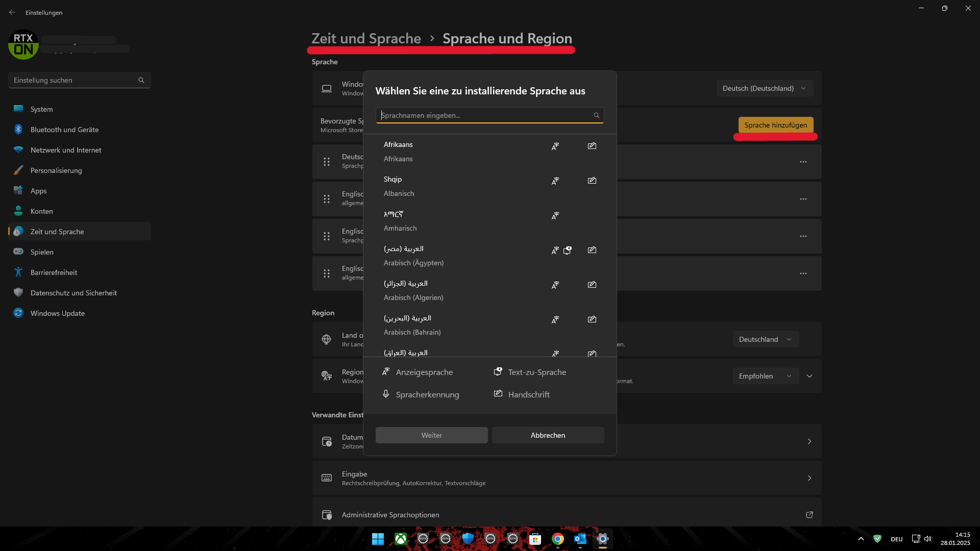The image size is (980, 551).
Task: Open Windows Start menu in taskbar
Action: click(x=378, y=539)
